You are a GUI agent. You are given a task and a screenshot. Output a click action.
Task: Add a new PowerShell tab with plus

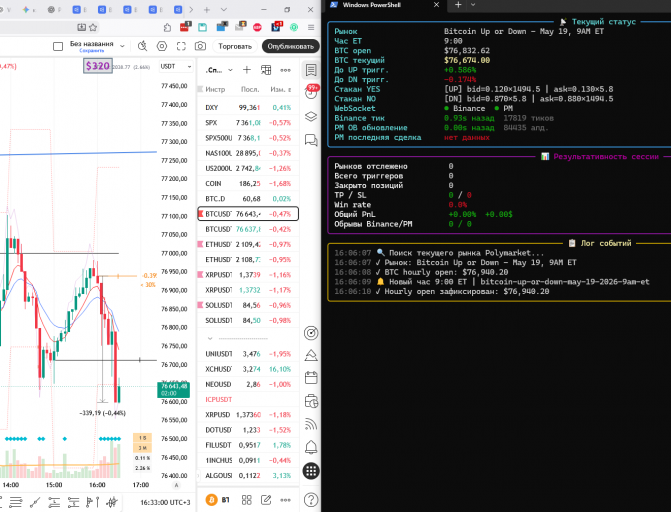tap(458, 5)
